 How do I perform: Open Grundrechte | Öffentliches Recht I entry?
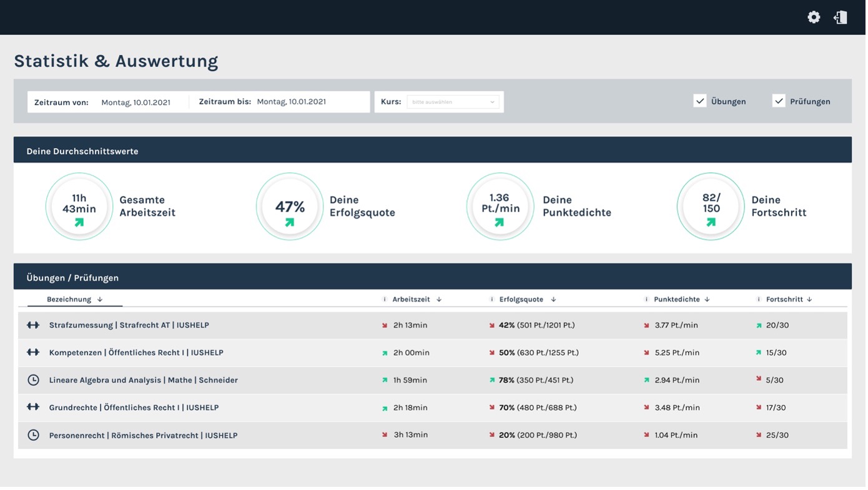tap(134, 408)
